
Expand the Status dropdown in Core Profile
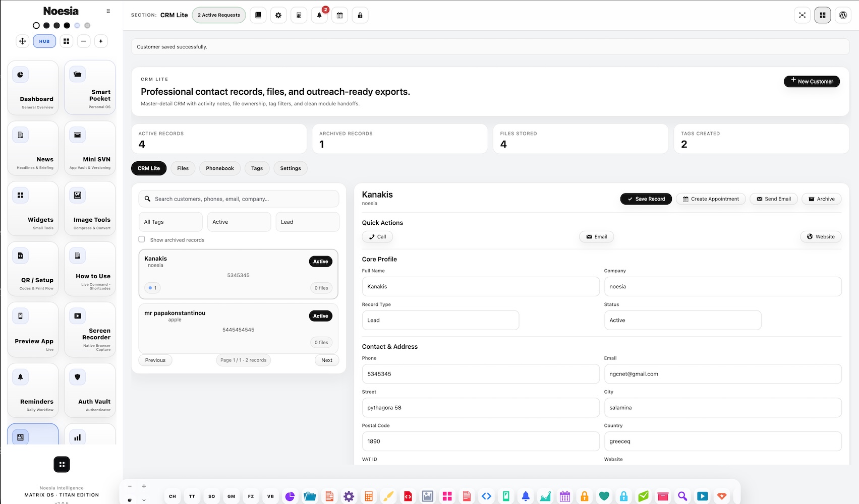(682, 320)
